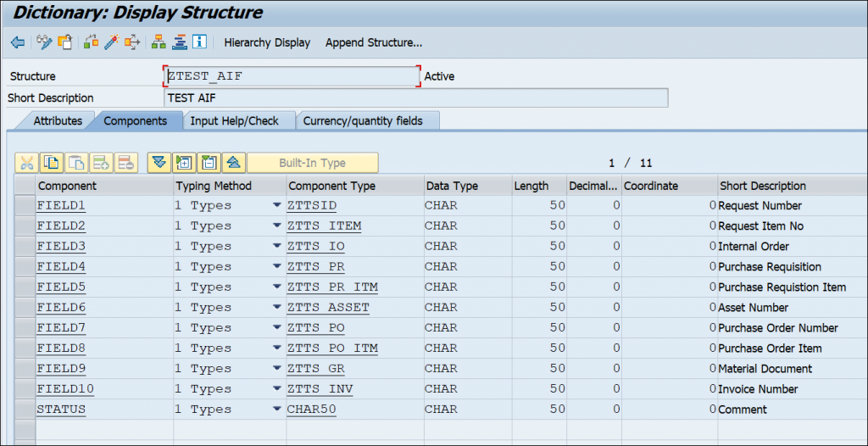Select the row selector for FIELD5
The height and width of the screenshot is (446, 868).
click(x=25, y=287)
